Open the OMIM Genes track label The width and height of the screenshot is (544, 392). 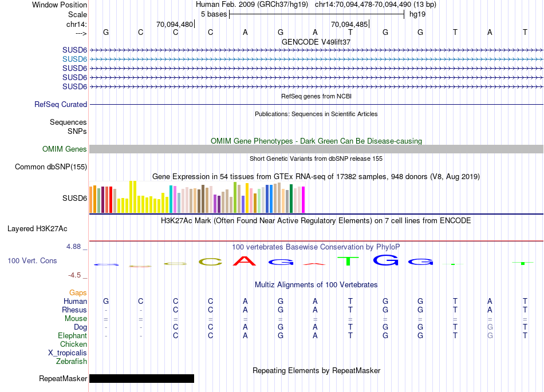[x=64, y=149]
